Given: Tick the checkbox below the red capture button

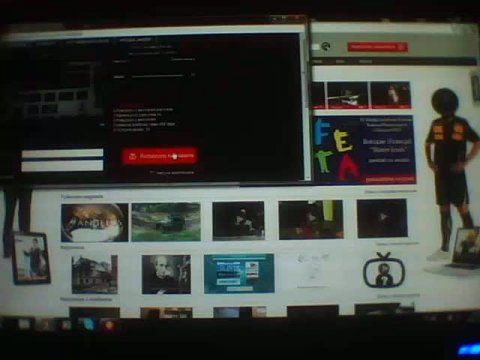Looking at the screenshot, I should [152, 172].
